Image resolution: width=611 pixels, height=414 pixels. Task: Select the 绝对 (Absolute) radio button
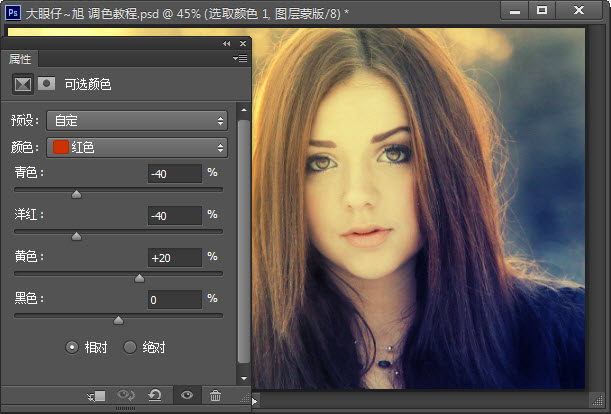coord(130,347)
